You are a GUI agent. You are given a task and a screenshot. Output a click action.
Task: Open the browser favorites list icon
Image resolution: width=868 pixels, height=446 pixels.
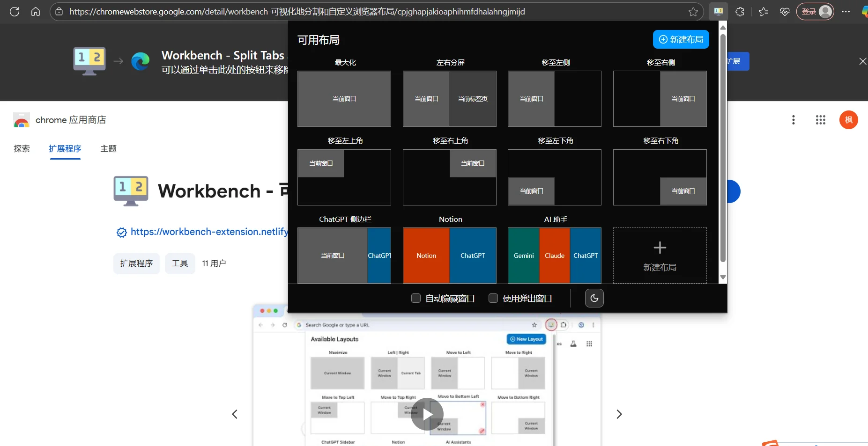764,12
